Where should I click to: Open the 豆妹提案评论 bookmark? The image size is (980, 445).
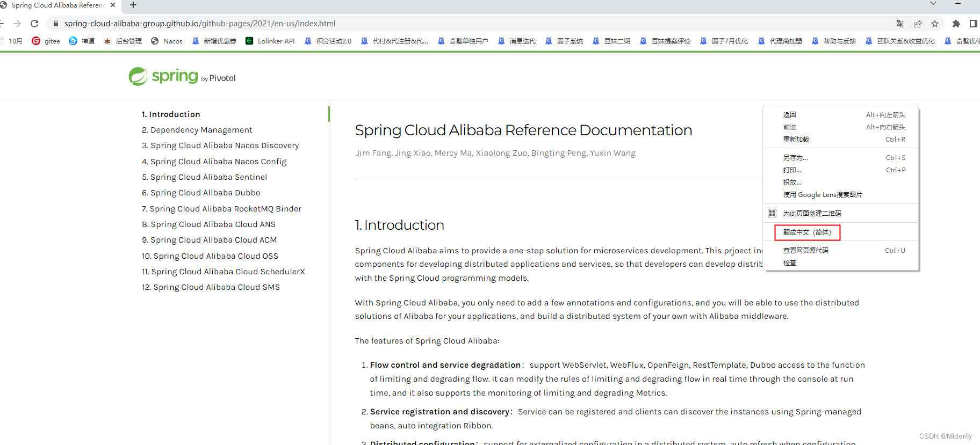coord(665,41)
